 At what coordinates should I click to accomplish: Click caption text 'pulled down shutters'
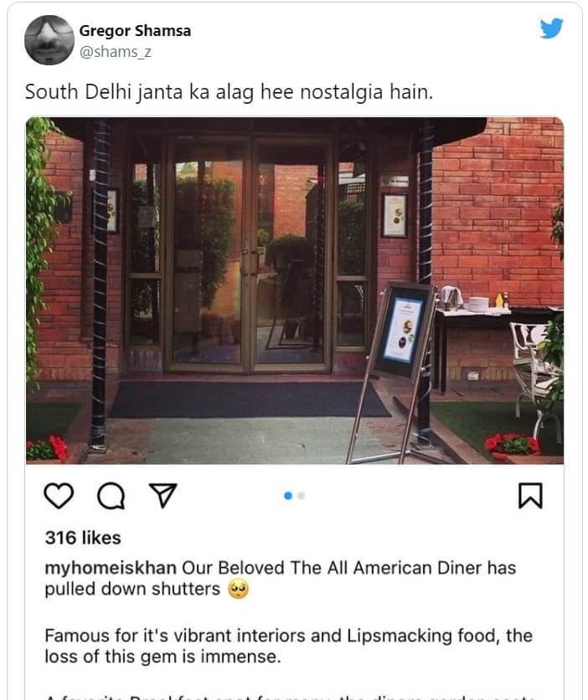(x=132, y=589)
